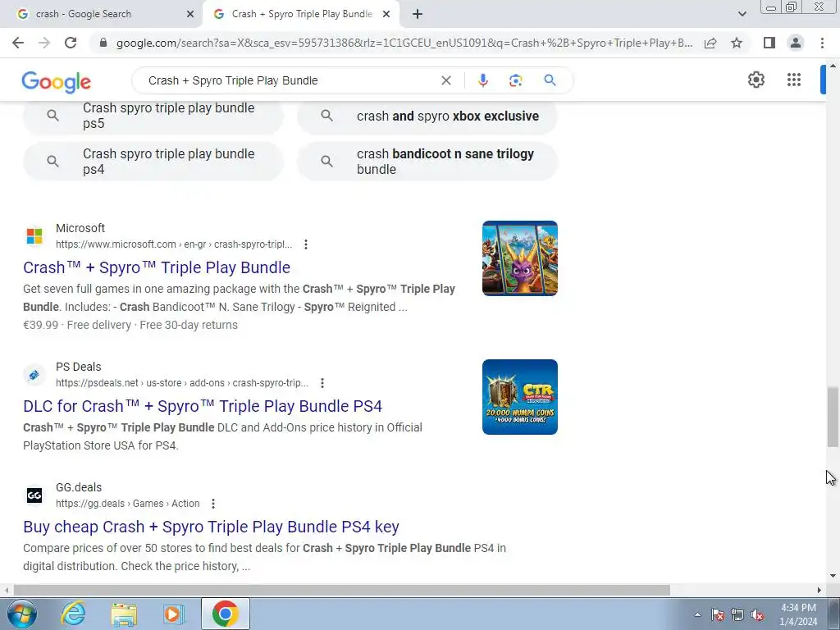Open the network tray icon
840x630 pixels.
tap(737, 614)
